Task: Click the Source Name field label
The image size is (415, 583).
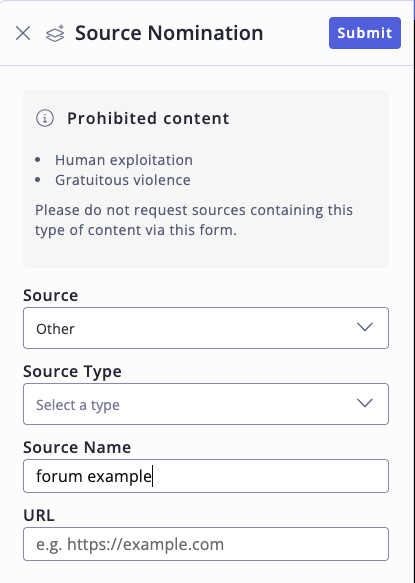Action: [77, 447]
